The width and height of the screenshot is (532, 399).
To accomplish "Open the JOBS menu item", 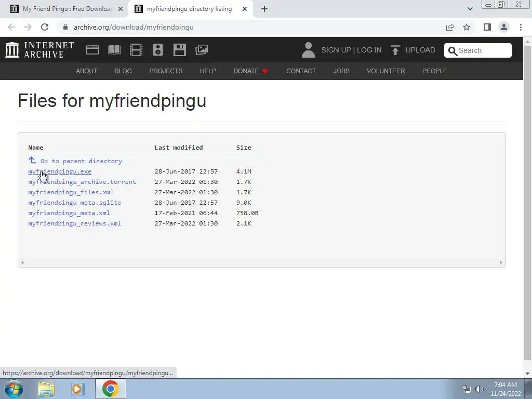I will 341,71.
